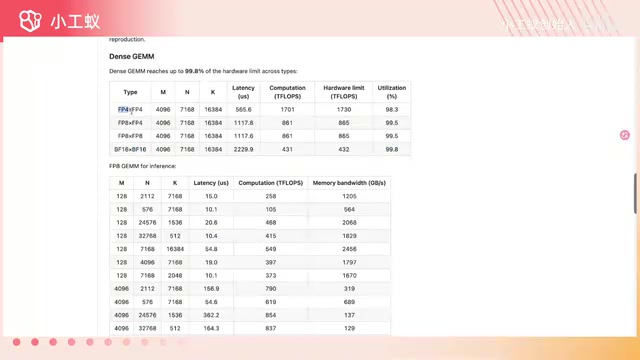Click the FP4×FP4 type cell
This screenshot has width=640, height=360.
click(130, 109)
